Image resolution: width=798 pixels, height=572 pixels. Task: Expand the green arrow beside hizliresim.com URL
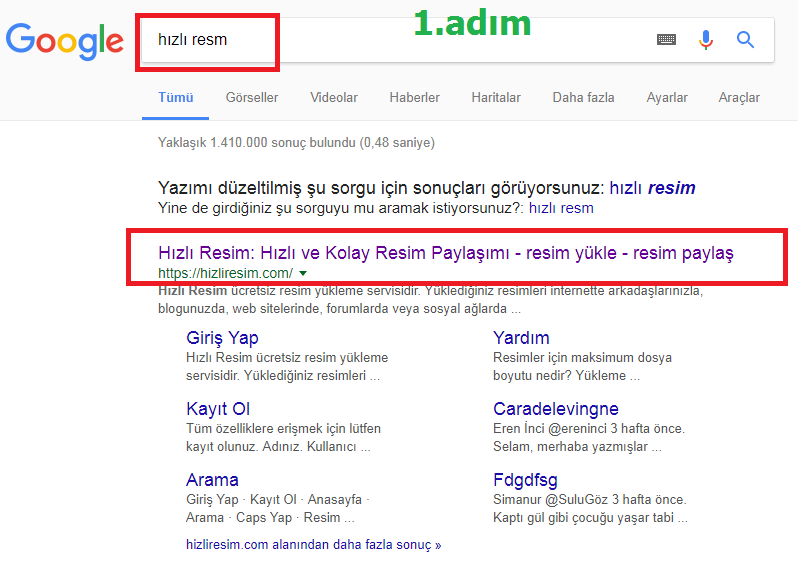(303, 273)
